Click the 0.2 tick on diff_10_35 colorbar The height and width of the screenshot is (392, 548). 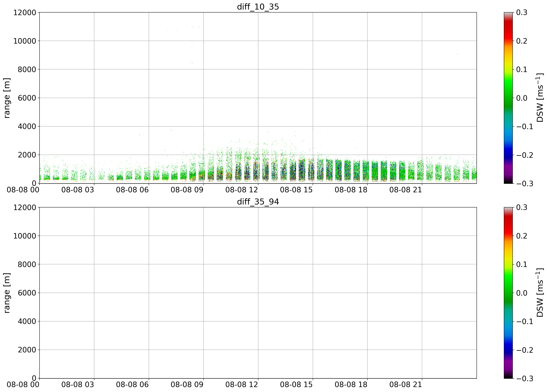point(522,41)
